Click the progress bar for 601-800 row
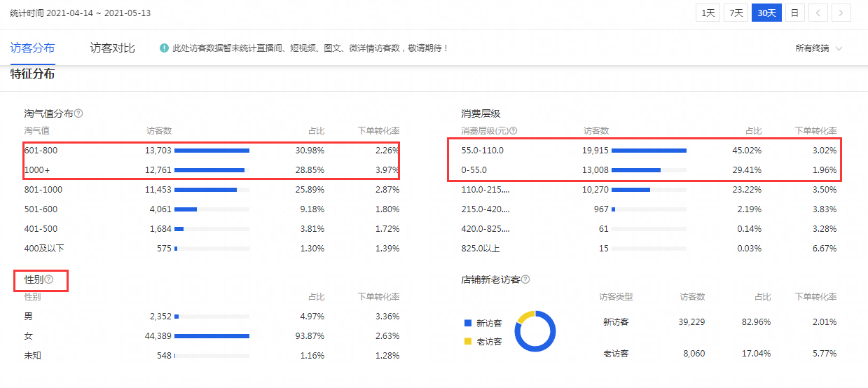The image size is (868, 388). pos(212,151)
